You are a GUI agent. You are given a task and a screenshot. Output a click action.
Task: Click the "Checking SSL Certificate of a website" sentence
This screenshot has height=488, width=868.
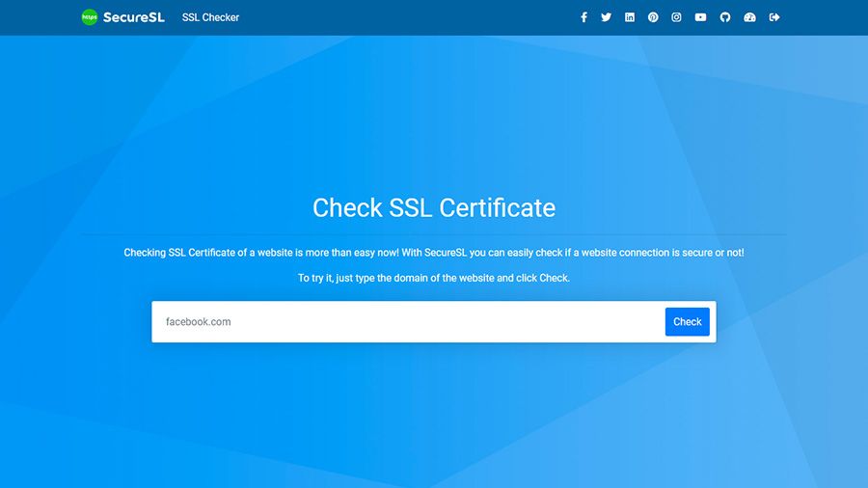[434, 253]
